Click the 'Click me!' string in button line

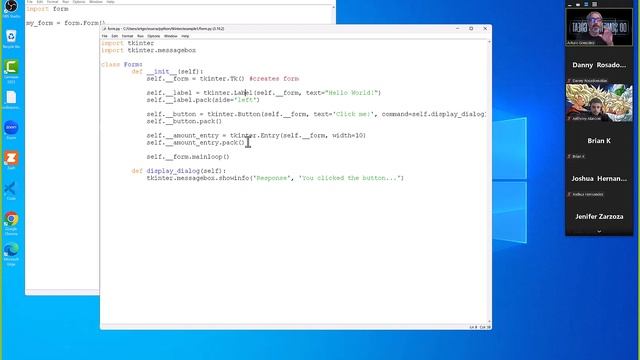(x=353, y=114)
